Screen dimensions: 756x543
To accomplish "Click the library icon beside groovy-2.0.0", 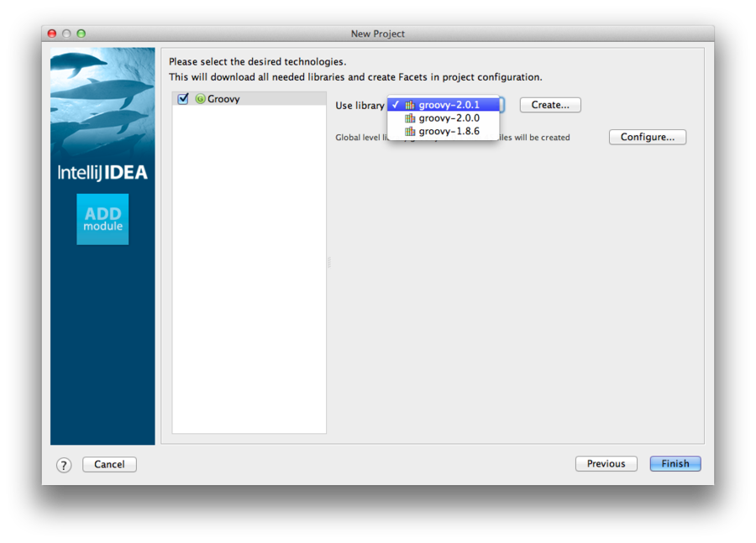I will coord(410,118).
